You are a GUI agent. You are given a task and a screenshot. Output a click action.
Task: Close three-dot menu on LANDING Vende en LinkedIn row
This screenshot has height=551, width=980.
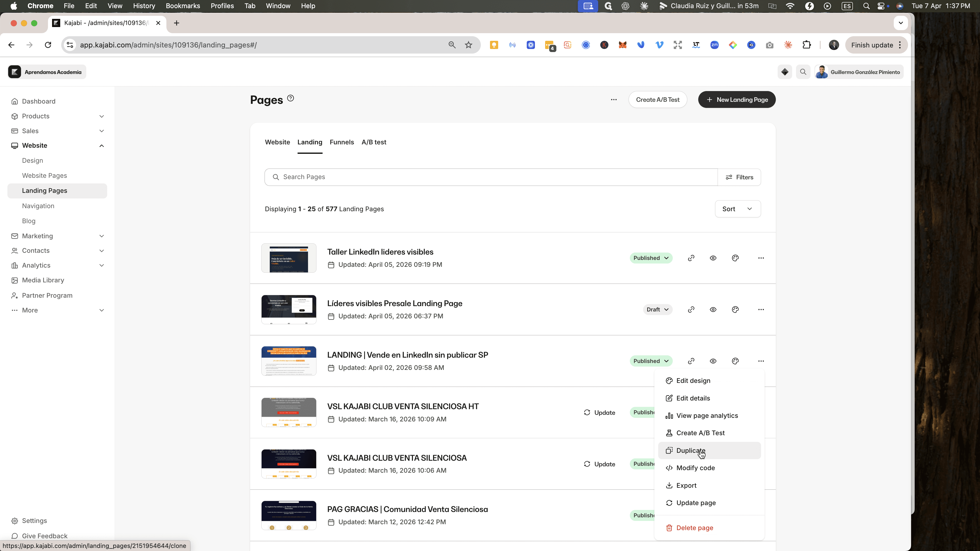(761, 361)
